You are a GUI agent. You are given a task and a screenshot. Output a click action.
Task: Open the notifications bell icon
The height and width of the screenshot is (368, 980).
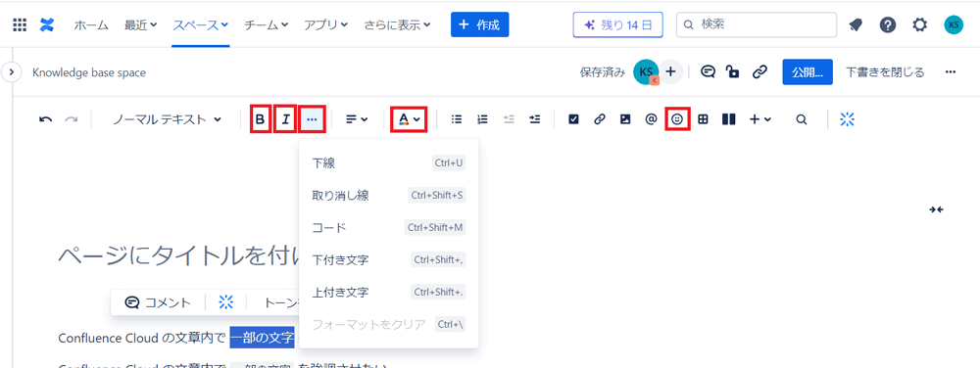855,24
